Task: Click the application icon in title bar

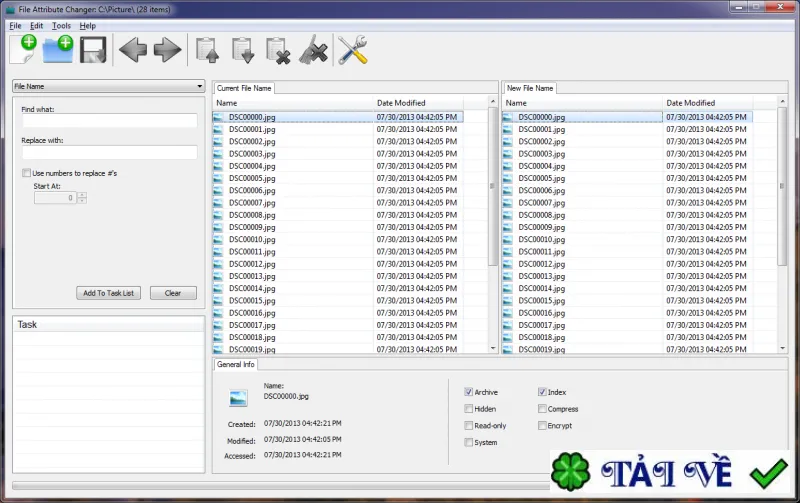Action: [x=10, y=10]
